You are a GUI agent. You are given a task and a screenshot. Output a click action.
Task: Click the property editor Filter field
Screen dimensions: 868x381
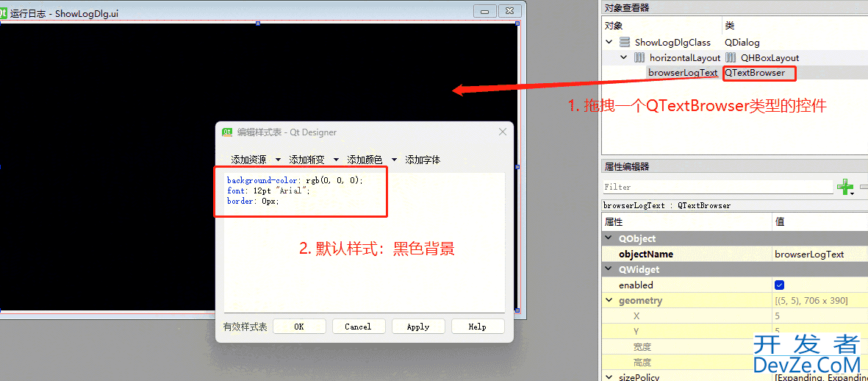coord(717,187)
